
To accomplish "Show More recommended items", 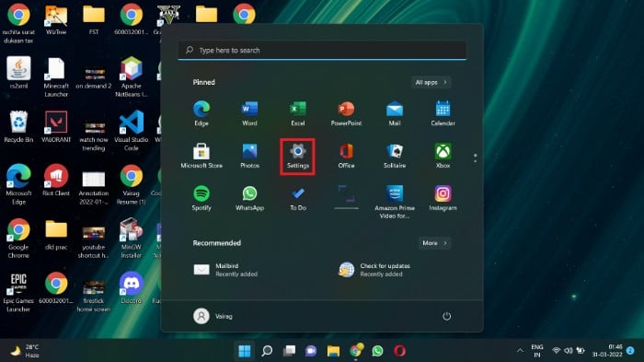I will pyautogui.click(x=434, y=243).
